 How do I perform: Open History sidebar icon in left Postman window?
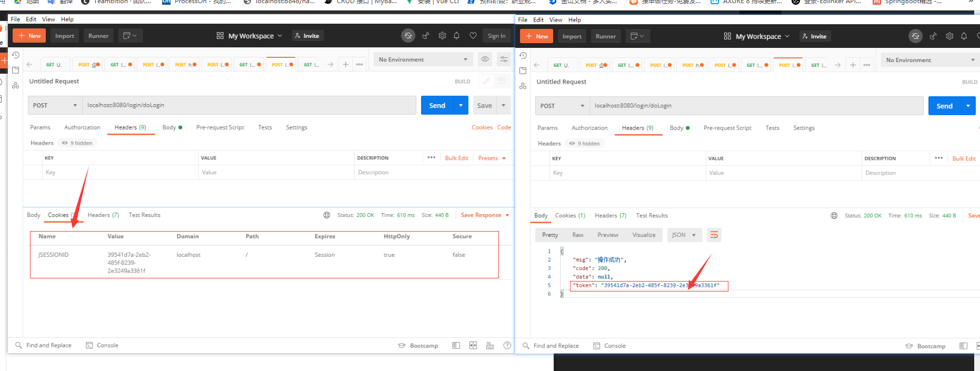16,55
